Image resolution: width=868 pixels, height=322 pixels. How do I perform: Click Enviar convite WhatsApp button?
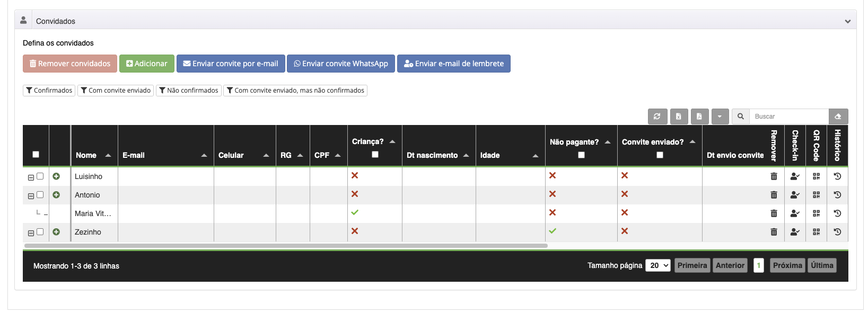click(x=341, y=64)
